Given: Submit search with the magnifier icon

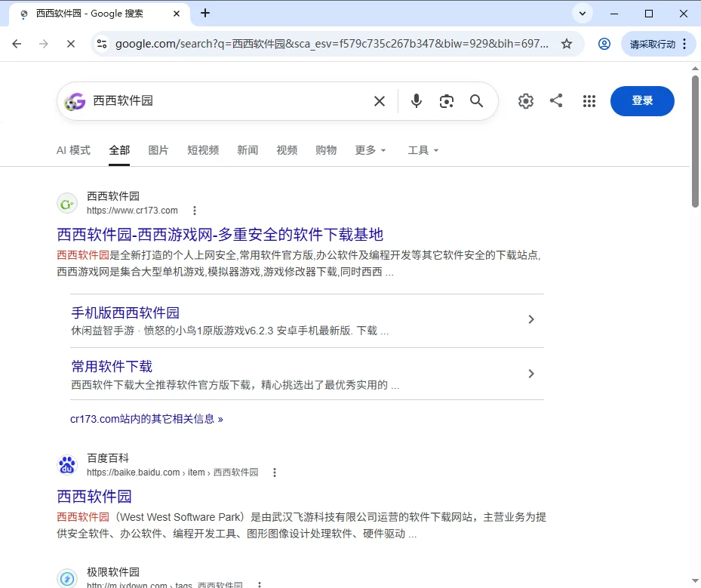Looking at the screenshot, I should [477, 101].
